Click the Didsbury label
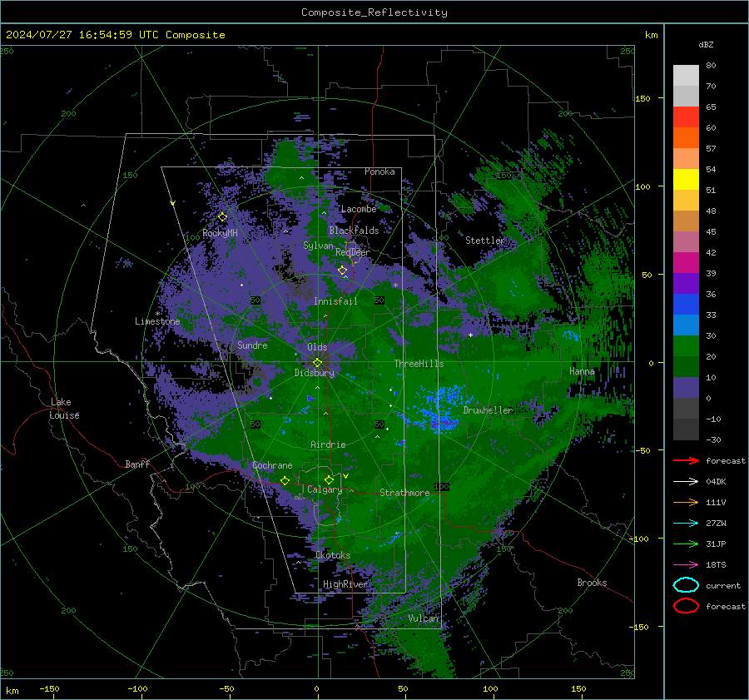Image resolution: width=749 pixels, height=700 pixels. [x=315, y=373]
